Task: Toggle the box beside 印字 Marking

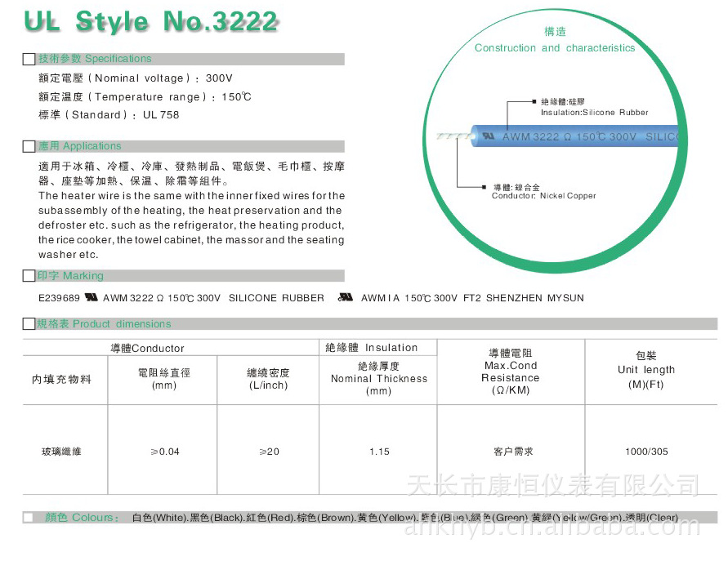Action: coord(29,276)
